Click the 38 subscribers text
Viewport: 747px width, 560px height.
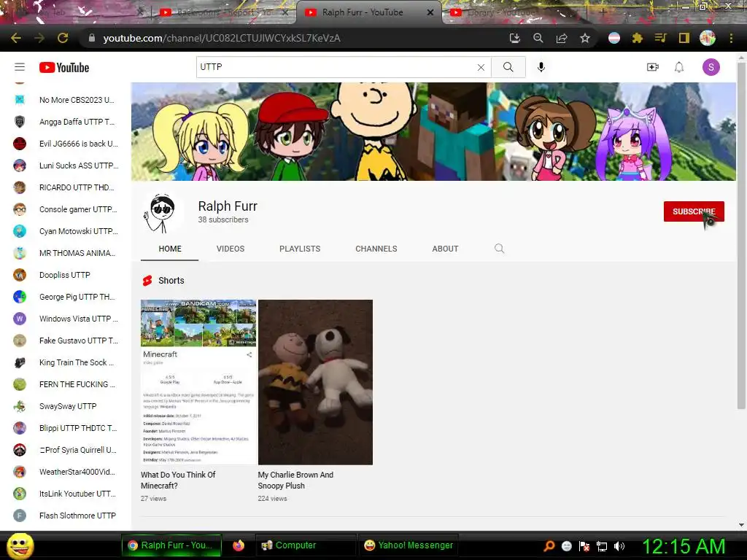pyautogui.click(x=223, y=219)
